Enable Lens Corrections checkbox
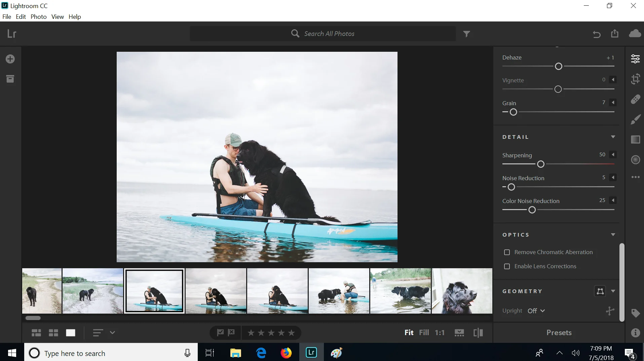This screenshot has width=644, height=361. [507, 266]
